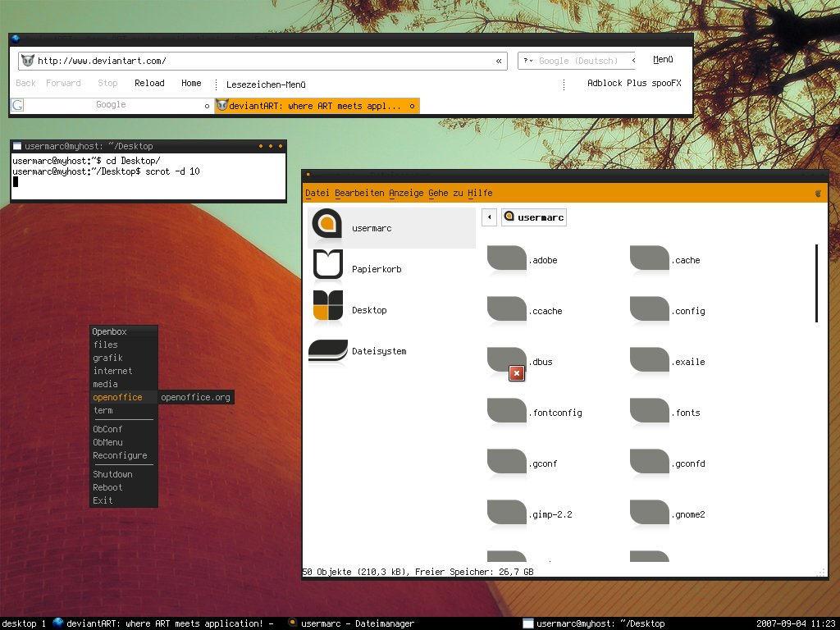
Task: Select term in the Openbox menu
Action: click(x=124, y=410)
